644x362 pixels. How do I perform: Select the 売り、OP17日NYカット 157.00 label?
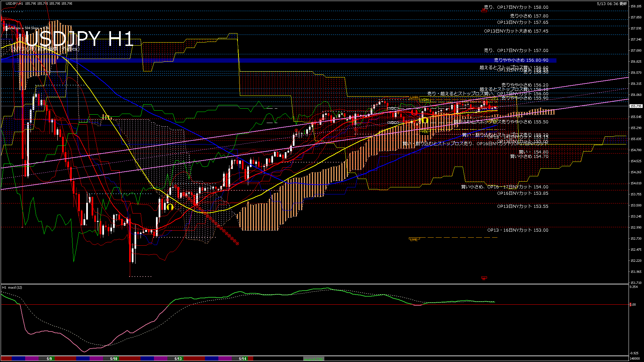[x=516, y=51]
